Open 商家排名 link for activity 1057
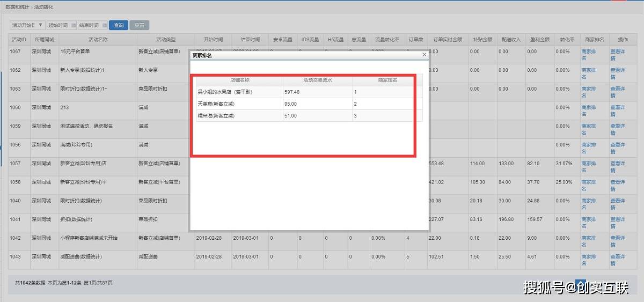The width and height of the screenshot is (644, 302). [589, 166]
